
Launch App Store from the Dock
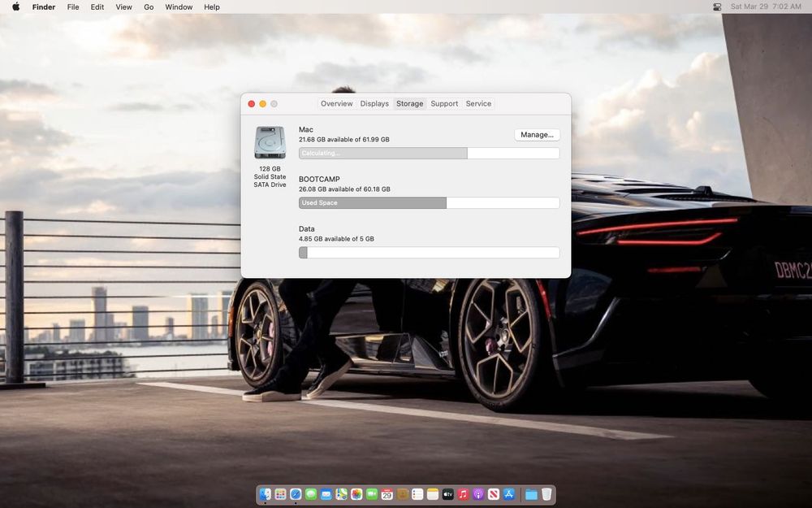509,494
